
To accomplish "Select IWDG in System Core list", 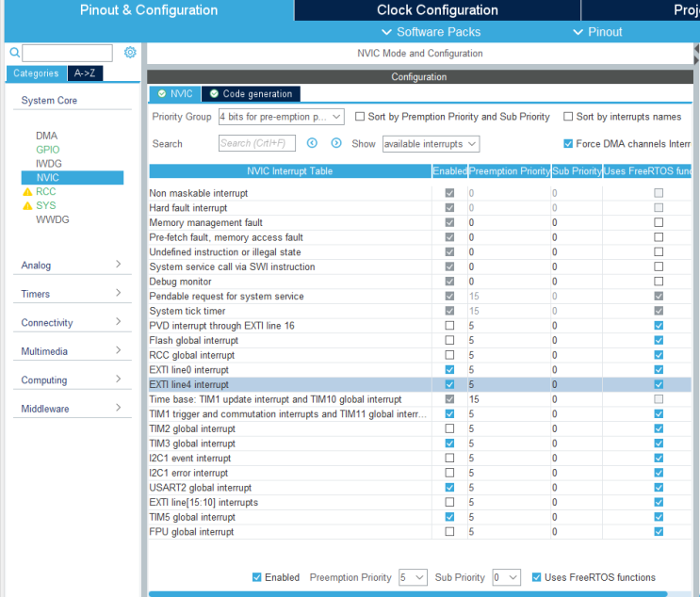I will click(x=49, y=164).
